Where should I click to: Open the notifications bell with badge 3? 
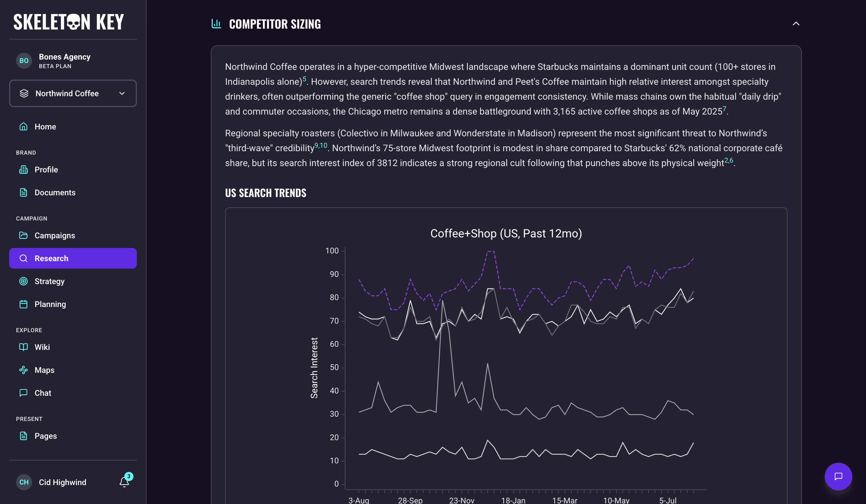(124, 482)
